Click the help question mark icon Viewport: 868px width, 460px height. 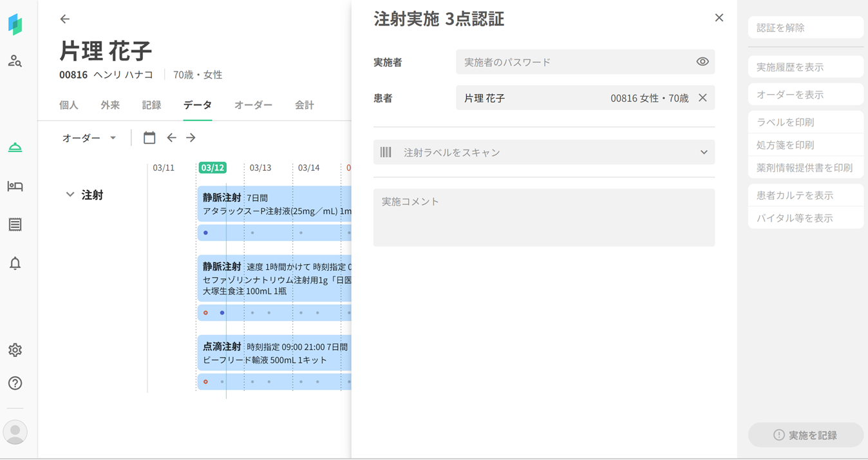click(x=15, y=383)
